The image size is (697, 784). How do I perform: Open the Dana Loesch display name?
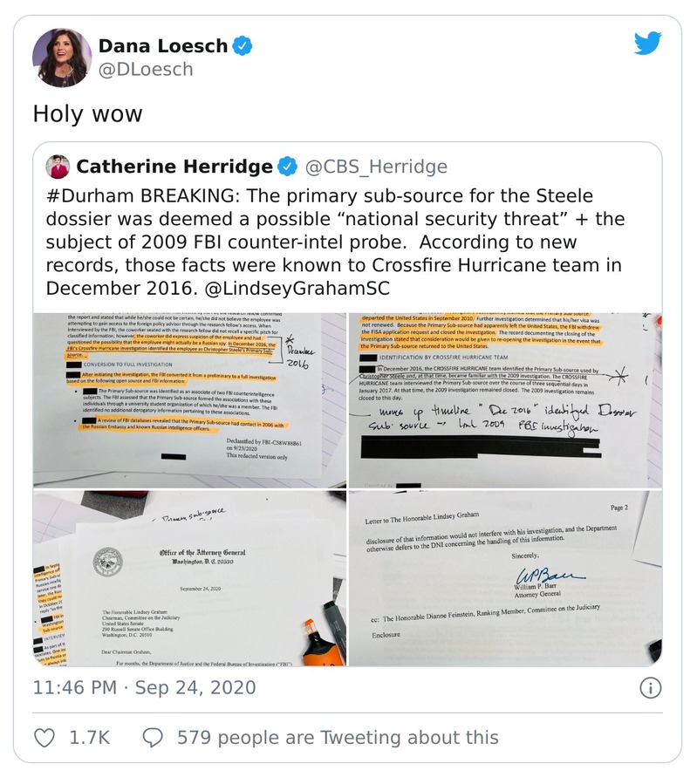point(163,46)
